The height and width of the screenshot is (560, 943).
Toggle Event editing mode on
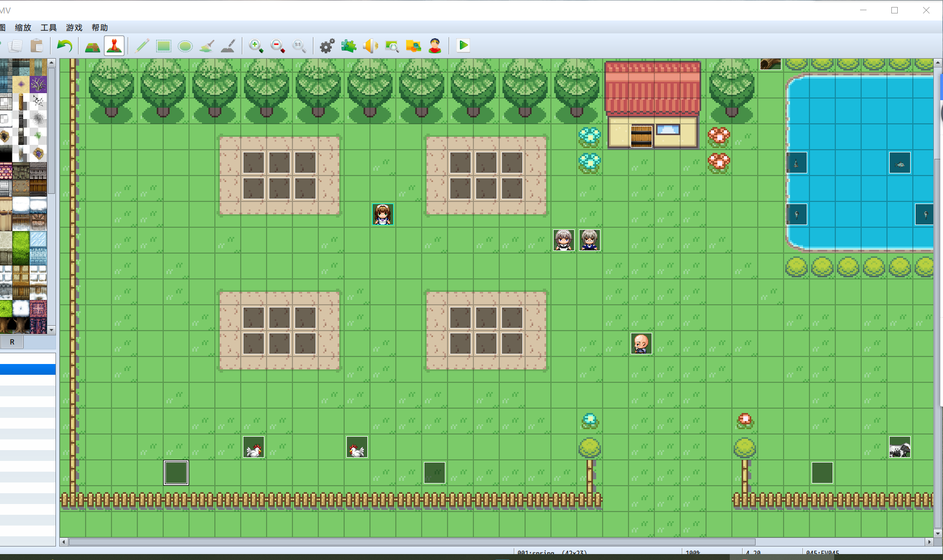pos(115,46)
